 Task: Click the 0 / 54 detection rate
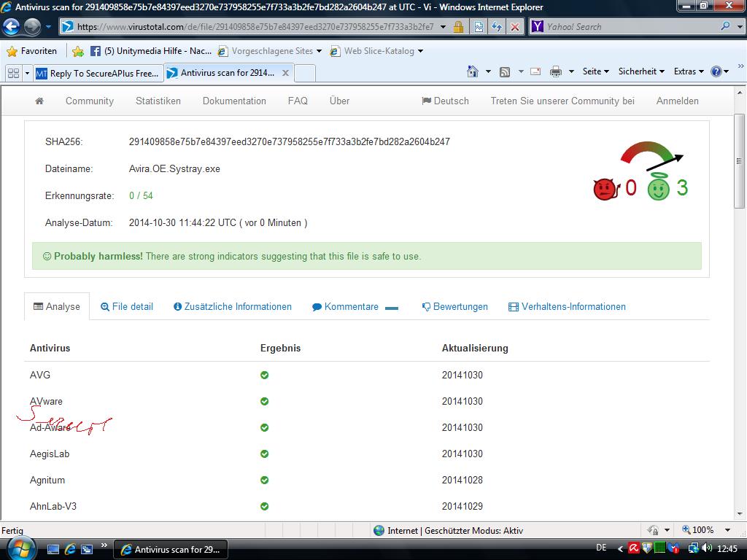[141, 195]
